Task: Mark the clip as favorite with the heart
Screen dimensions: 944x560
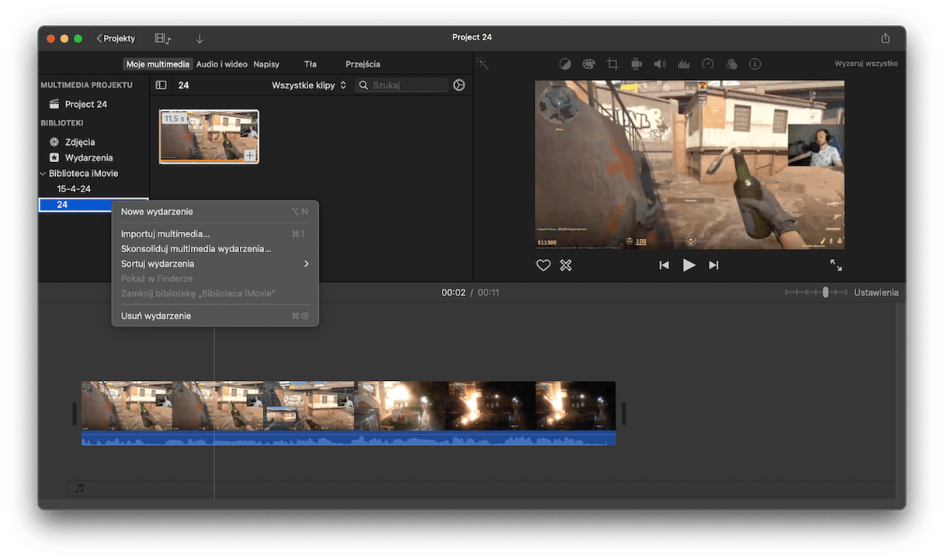Action: [543, 265]
